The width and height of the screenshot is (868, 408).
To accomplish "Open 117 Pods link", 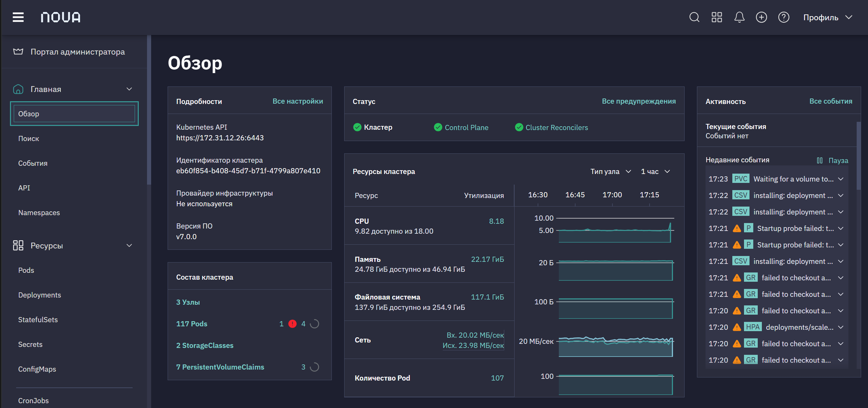I will coord(192,324).
